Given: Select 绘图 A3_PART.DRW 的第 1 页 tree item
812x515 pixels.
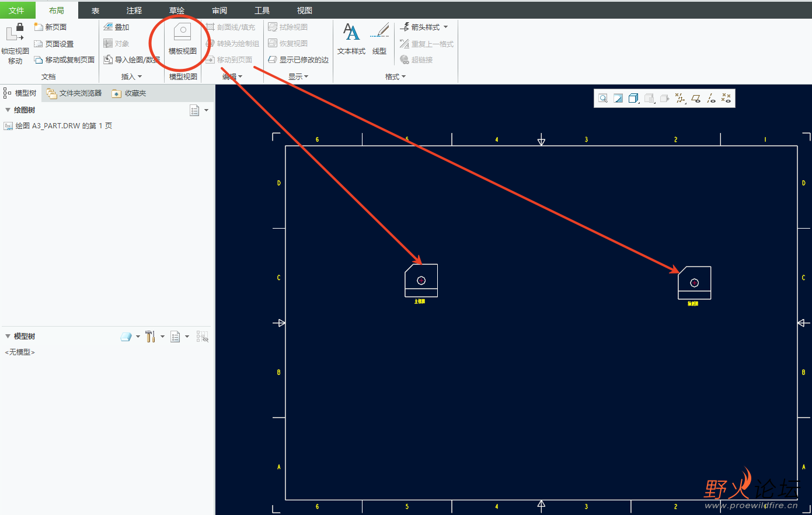Looking at the screenshot, I should coord(58,125).
